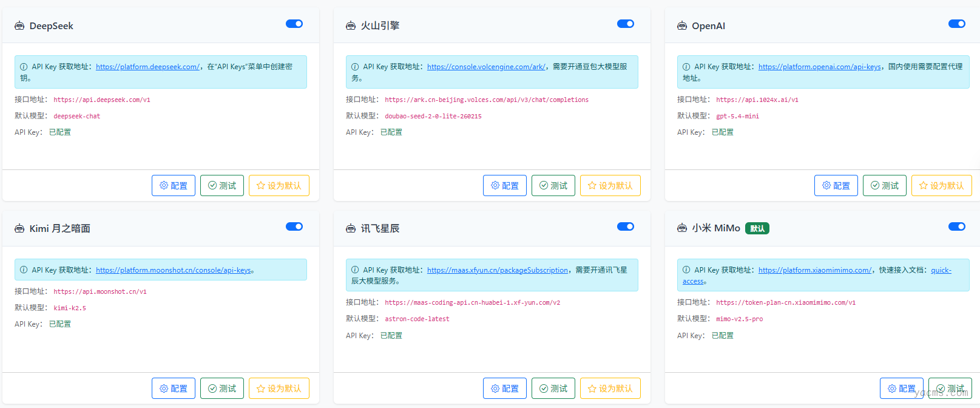980x408 pixels.
Task: Toggle the Kimi 月之暗面 switch
Action: (294, 226)
